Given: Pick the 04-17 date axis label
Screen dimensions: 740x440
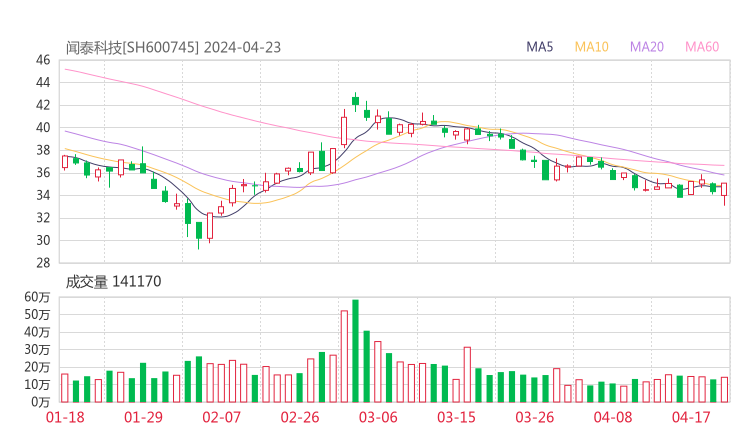Looking at the screenshot, I should point(691,417).
